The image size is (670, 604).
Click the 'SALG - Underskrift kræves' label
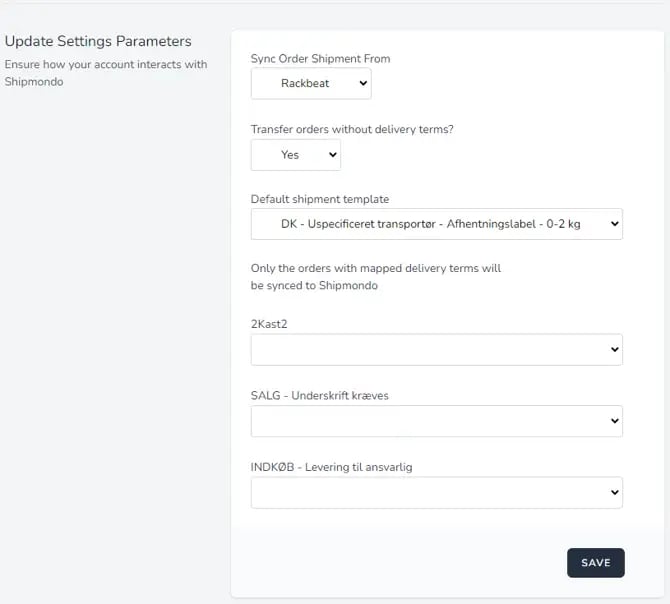(320, 395)
